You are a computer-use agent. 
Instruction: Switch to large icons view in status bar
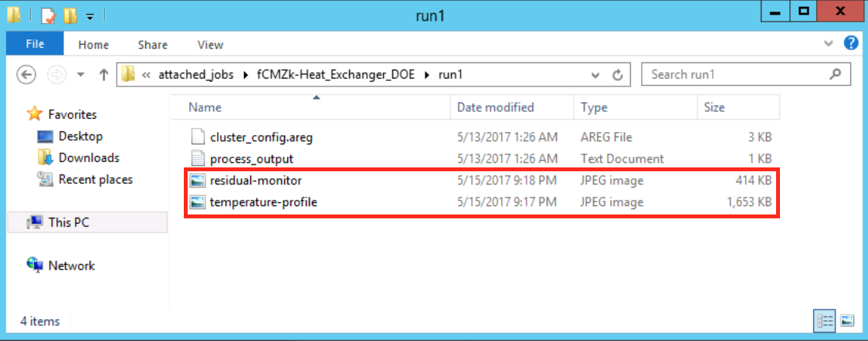click(x=847, y=319)
